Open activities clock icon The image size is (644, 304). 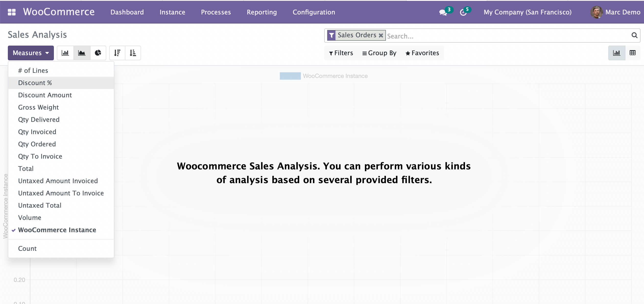(x=463, y=12)
